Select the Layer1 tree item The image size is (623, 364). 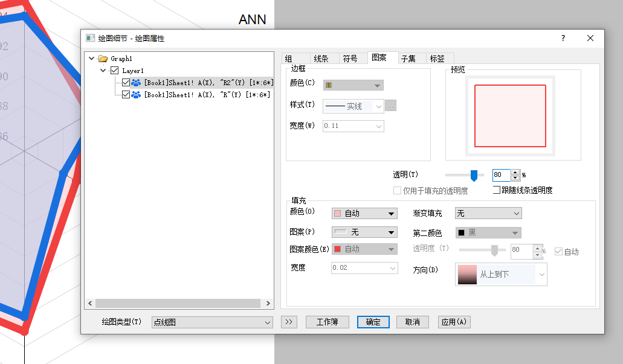pyautogui.click(x=133, y=71)
